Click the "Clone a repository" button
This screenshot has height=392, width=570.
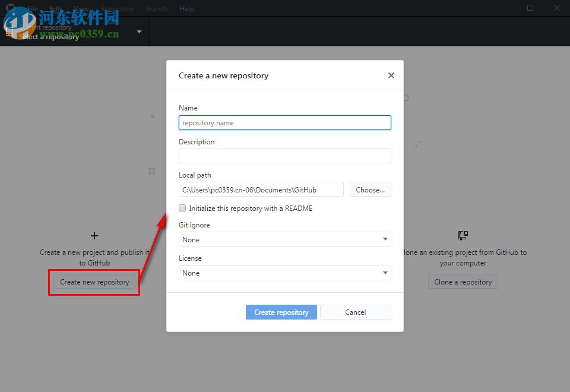coord(463,282)
